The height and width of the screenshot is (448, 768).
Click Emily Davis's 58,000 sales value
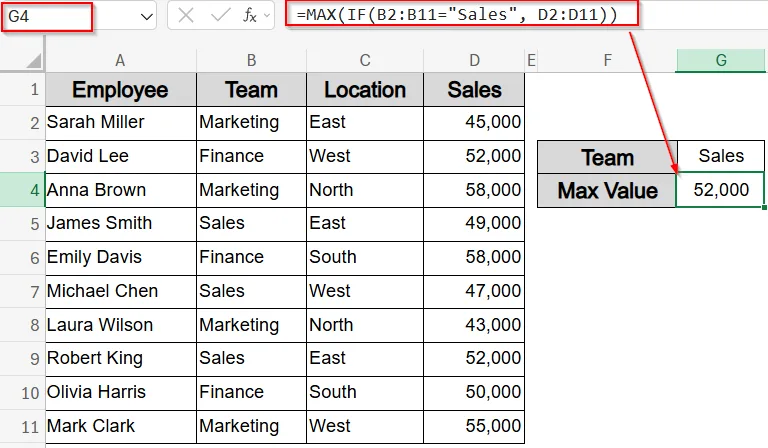click(474, 257)
